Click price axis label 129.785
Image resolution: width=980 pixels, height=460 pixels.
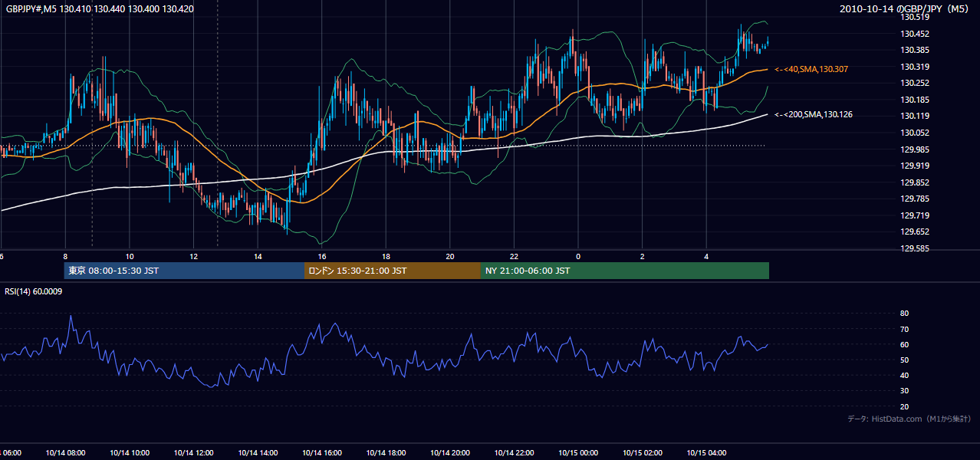915,199
